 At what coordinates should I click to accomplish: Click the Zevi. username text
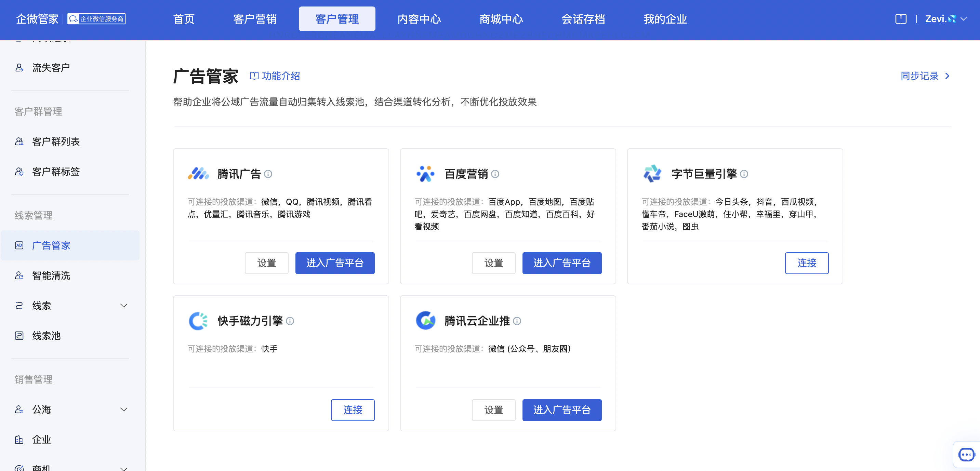[936, 19]
